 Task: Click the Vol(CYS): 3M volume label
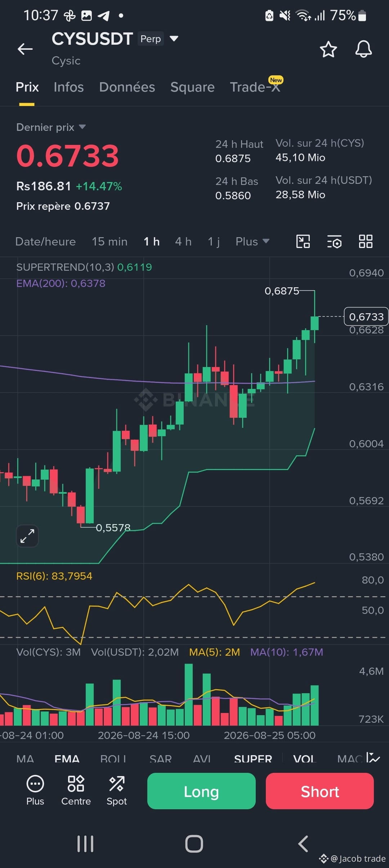pyautogui.click(x=48, y=652)
